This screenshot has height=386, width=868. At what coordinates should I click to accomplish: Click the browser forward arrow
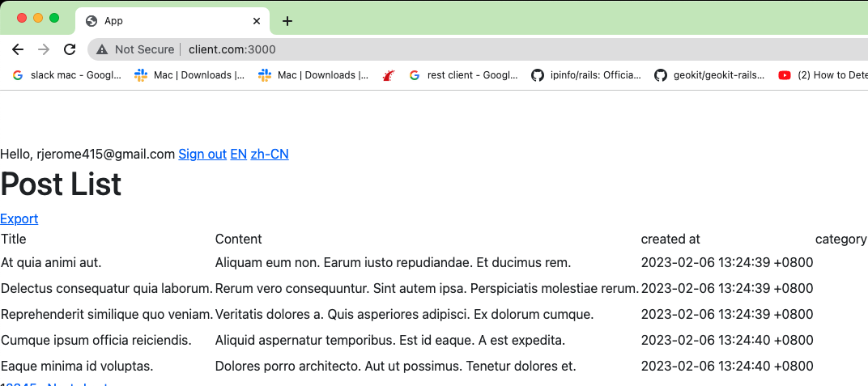point(44,49)
